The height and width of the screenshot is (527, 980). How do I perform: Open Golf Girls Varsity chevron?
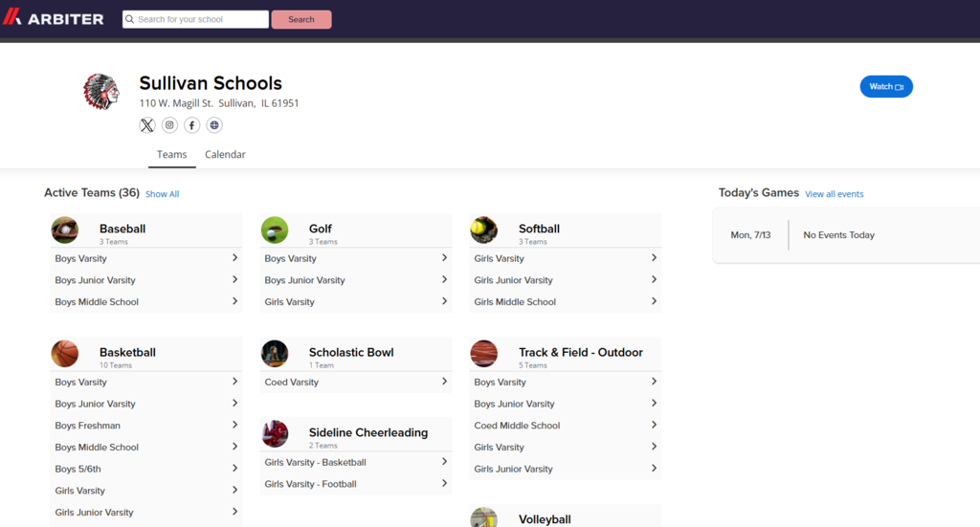pyautogui.click(x=444, y=301)
